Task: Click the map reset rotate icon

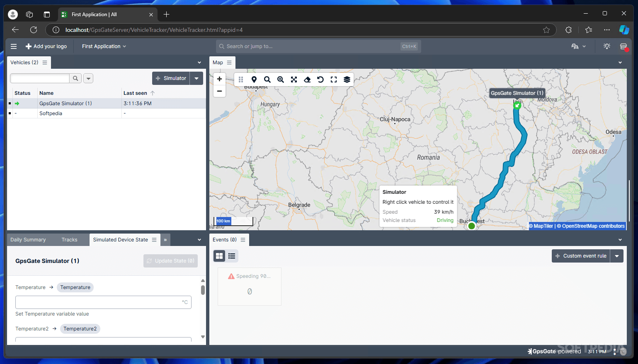Action: [320, 80]
